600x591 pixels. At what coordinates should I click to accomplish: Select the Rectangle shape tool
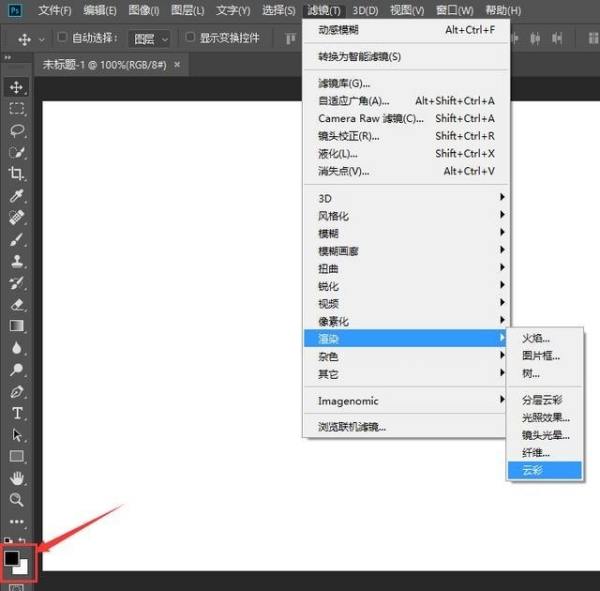16,456
